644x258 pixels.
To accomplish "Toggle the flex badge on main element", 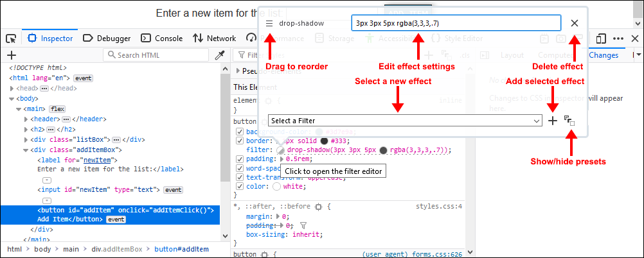I will coord(57,109).
